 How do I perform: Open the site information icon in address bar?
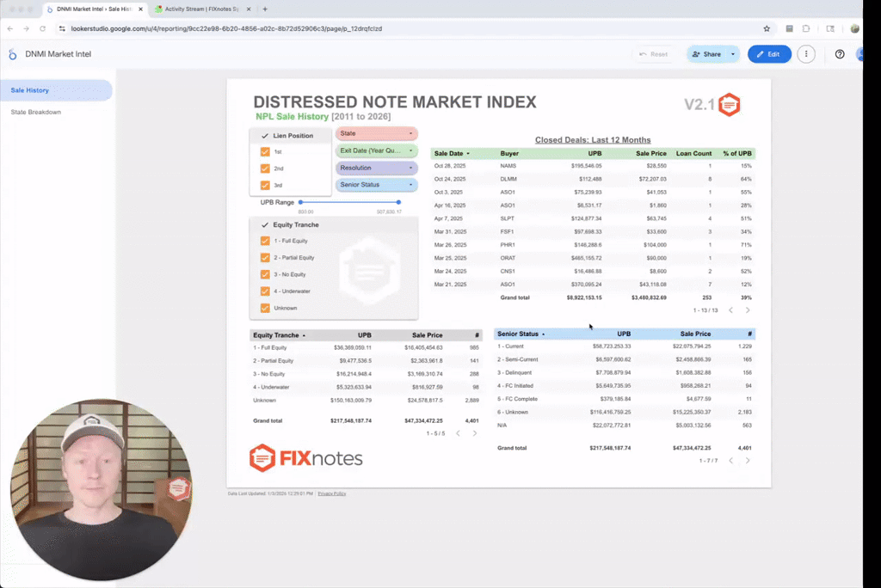click(x=62, y=28)
